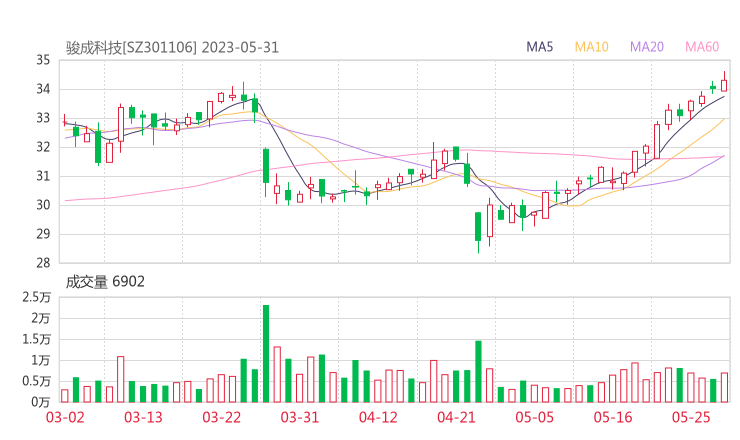Click the 03-31 date axis label

(x=300, y=417)
